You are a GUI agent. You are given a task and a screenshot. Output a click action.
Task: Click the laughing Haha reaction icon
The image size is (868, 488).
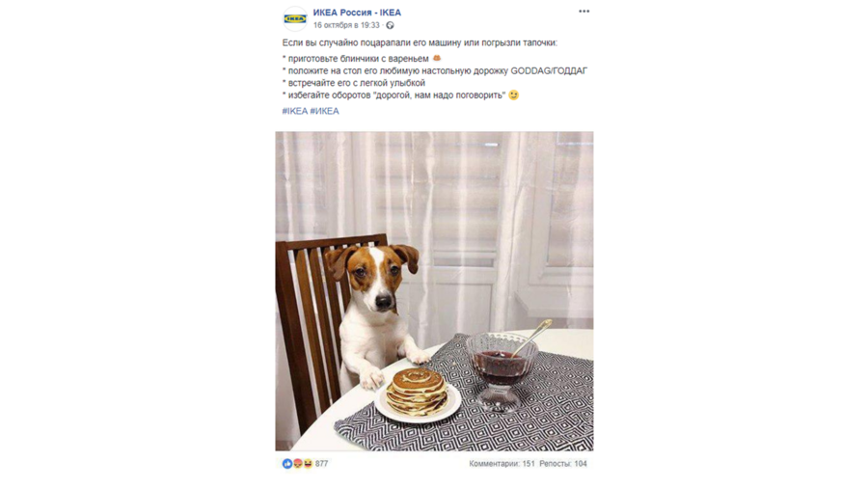pos(308,464)
